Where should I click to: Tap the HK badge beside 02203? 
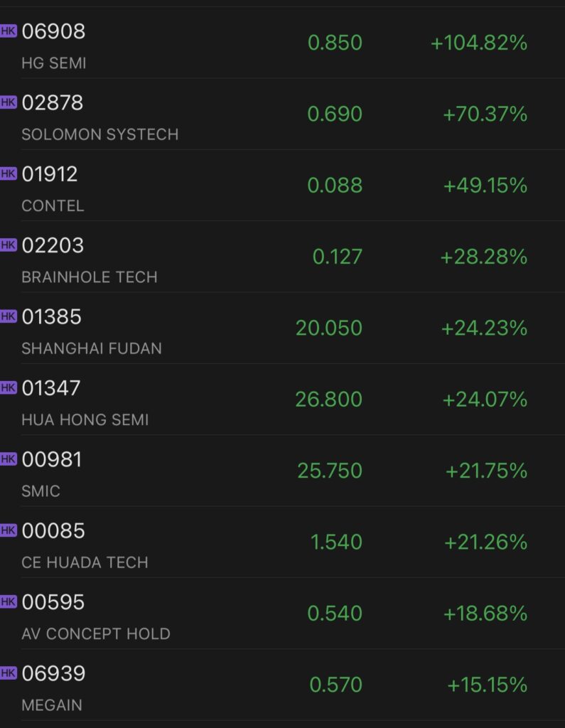[x=8, y=245]
